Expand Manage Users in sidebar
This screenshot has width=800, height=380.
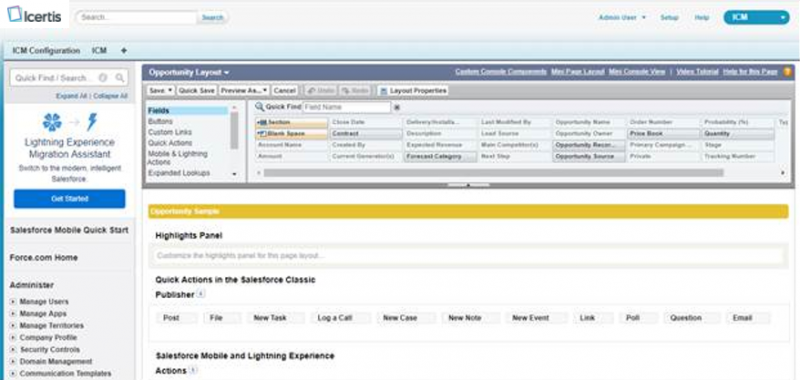click(13, 301)
